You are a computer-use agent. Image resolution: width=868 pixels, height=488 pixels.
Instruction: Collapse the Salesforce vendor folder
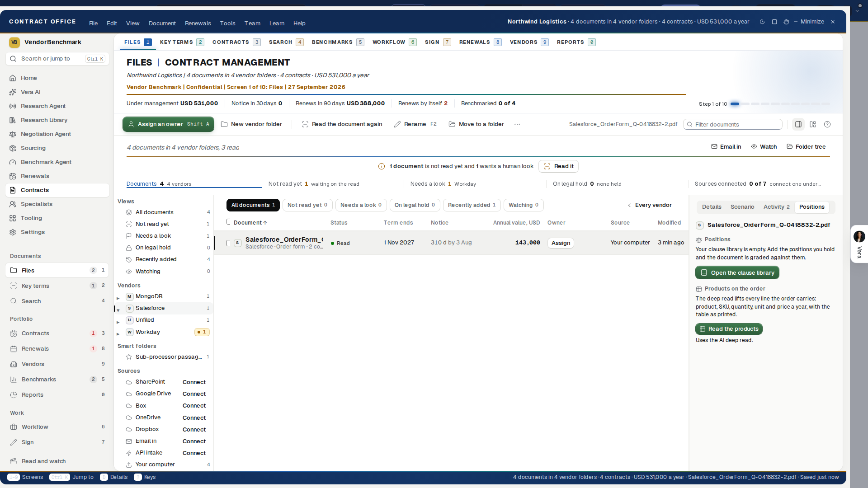coord(118,310)
